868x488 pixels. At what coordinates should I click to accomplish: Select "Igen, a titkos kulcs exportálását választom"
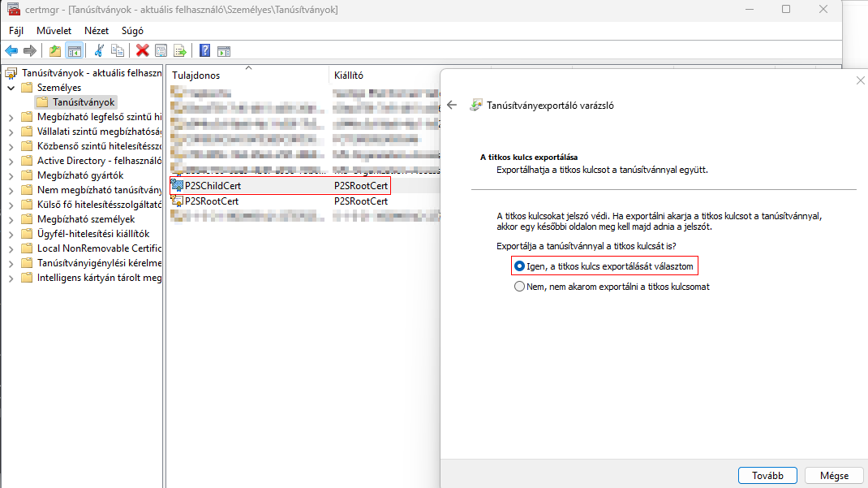tap(519, 266)
